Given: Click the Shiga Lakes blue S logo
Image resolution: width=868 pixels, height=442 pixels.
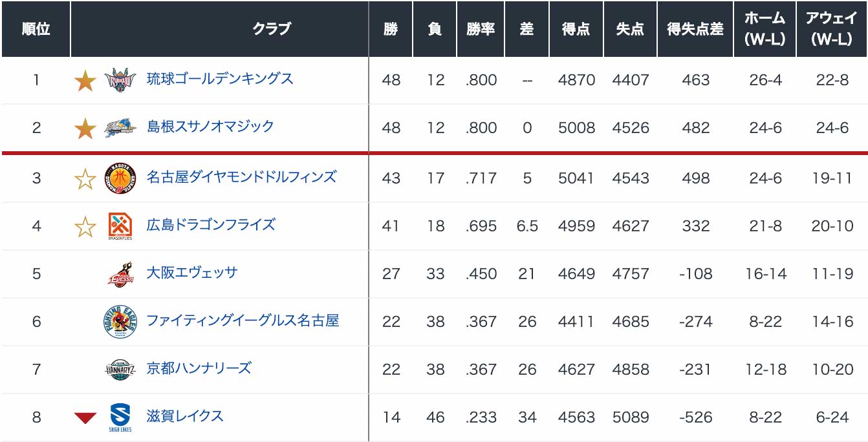Looking at the screenshot, I should click(120, 417).
